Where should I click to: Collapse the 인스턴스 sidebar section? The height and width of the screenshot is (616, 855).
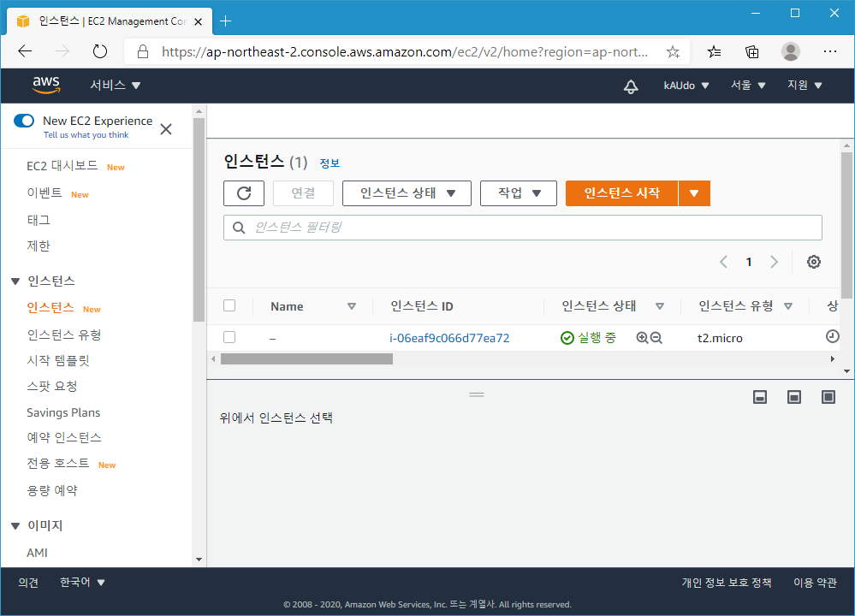point(15,281)
